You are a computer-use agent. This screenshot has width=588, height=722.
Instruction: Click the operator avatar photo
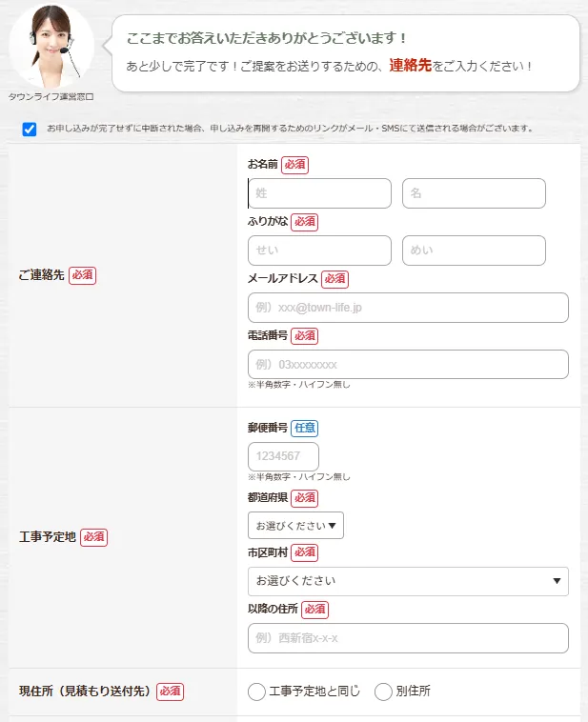coord(51,46)
